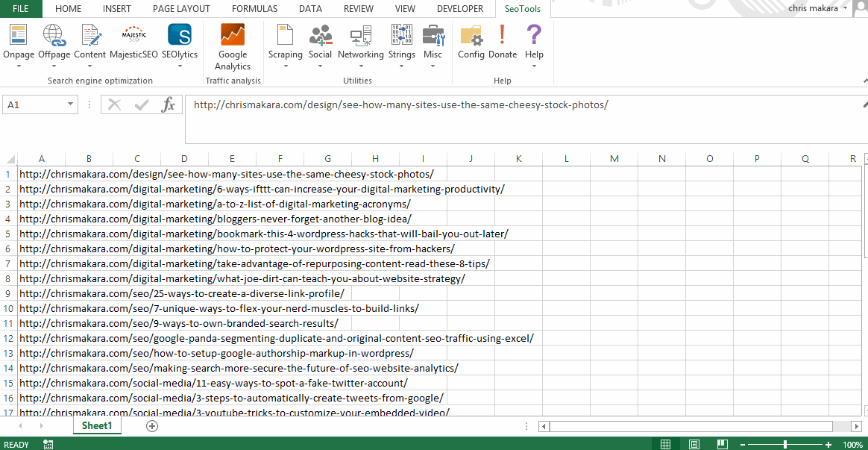Screen dimensions: 868x450
Task: Open the Strings utilities icon
Action: [402, 34]
